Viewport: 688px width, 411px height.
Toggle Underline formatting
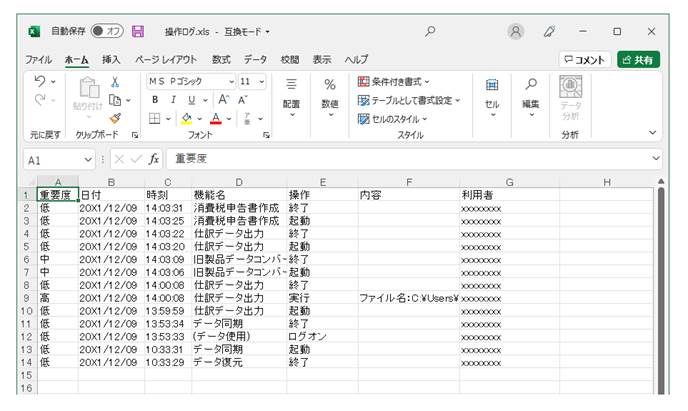coord(192,100)
